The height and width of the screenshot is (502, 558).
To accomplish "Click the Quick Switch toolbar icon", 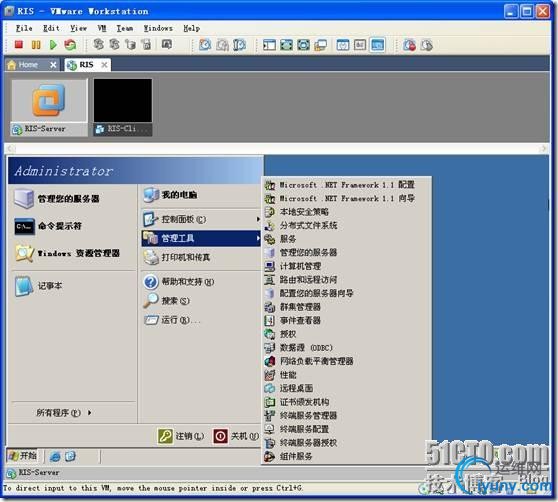I will [x=304, y=45].
